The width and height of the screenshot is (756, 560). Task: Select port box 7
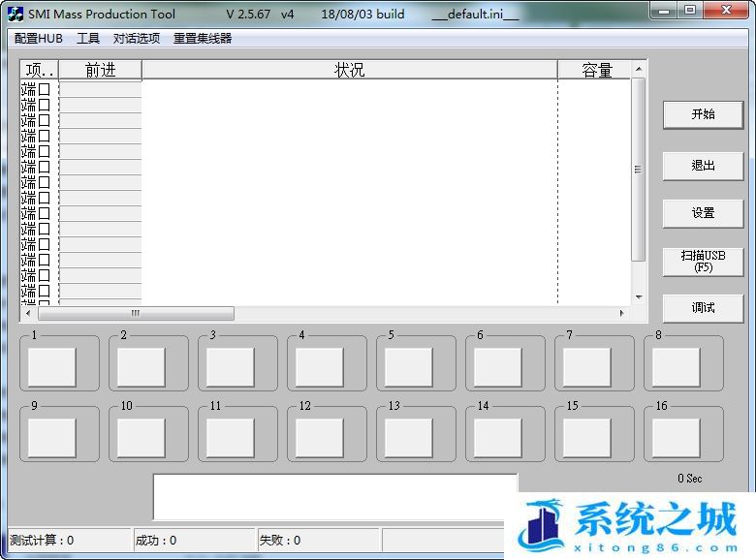pos(586,367)
